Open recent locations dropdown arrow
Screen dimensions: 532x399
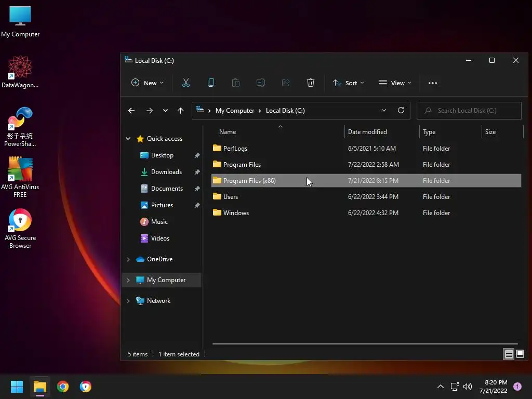click(x=165, y=111)
